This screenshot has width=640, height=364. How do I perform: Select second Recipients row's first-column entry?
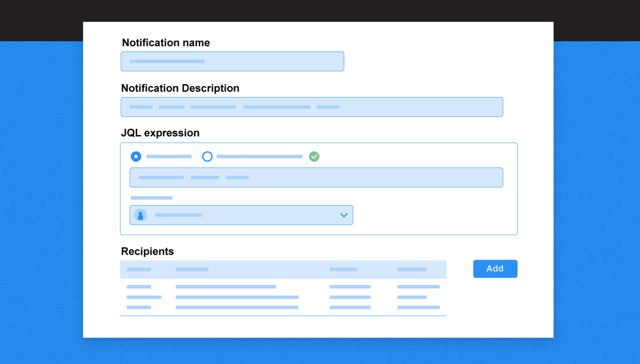[144, 297]
